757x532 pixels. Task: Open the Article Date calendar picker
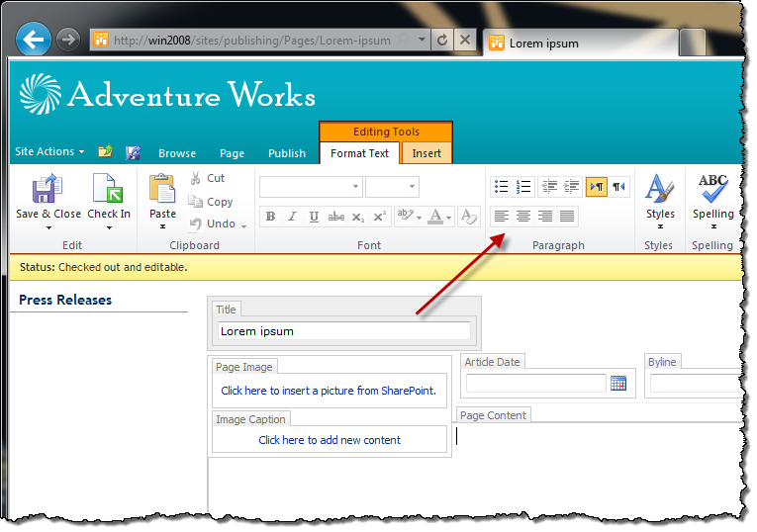[x=617, y=384]
